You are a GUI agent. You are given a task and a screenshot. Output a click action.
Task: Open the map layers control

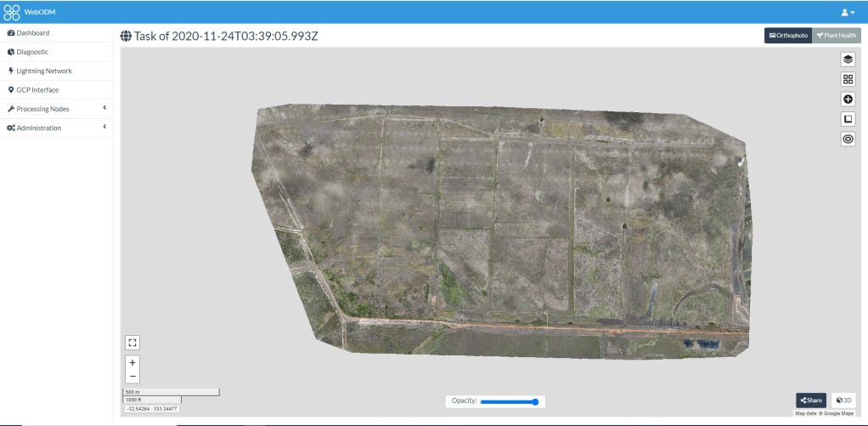848,60
